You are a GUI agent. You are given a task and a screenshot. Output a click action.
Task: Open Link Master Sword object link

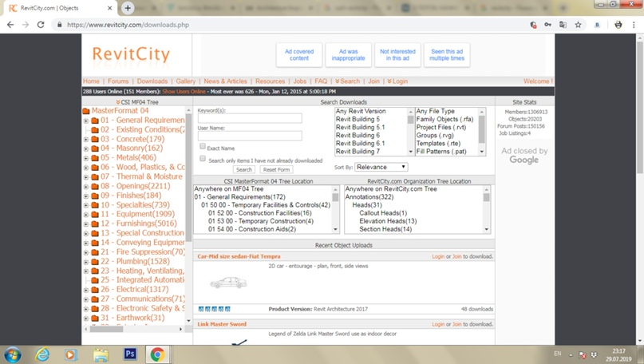[x=222, y=324]
